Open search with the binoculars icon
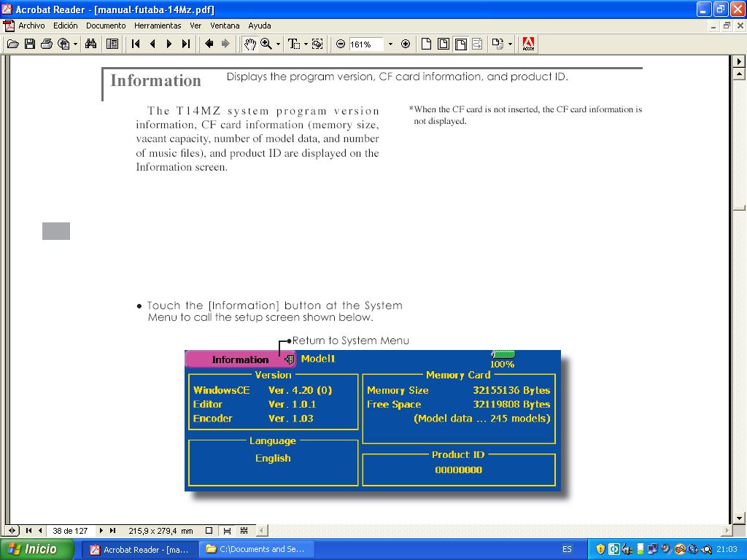This screenshot has width=747, height=560. tap(90, 44)
